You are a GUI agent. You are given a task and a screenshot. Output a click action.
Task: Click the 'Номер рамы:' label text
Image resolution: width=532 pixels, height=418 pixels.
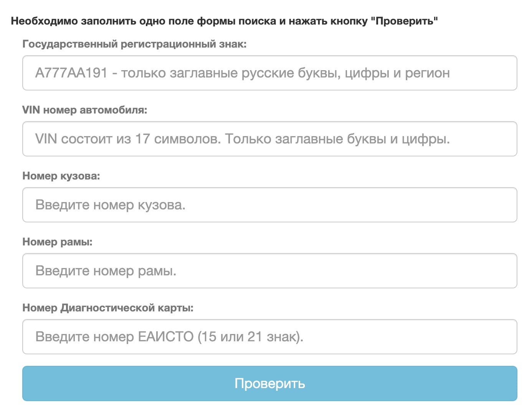58,242
